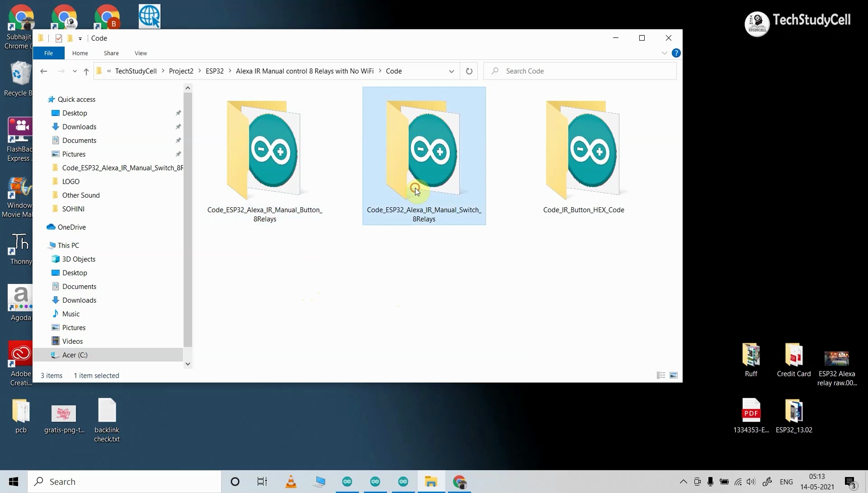
Task: Click the Refresh button in address bar
Action: [x=469, y=71]
